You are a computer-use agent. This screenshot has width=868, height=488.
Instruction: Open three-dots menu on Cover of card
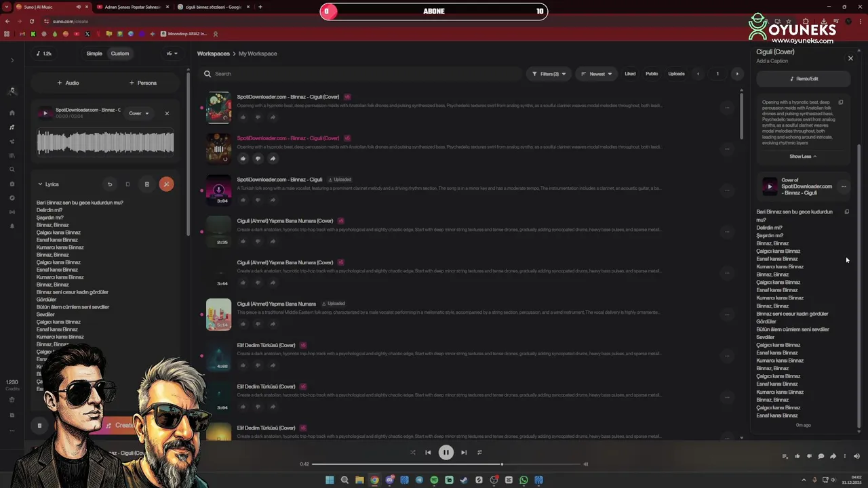coord(844,186)
